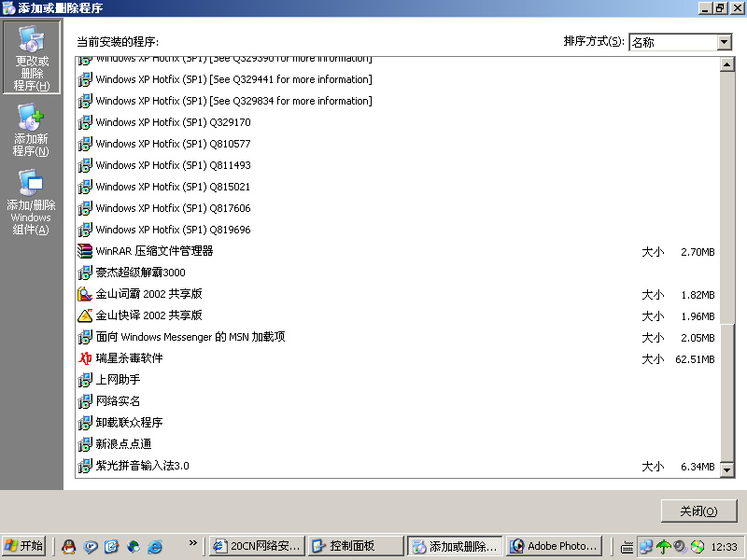Click the 2.70MB size value
747x560 pixels.
[698, 252]
